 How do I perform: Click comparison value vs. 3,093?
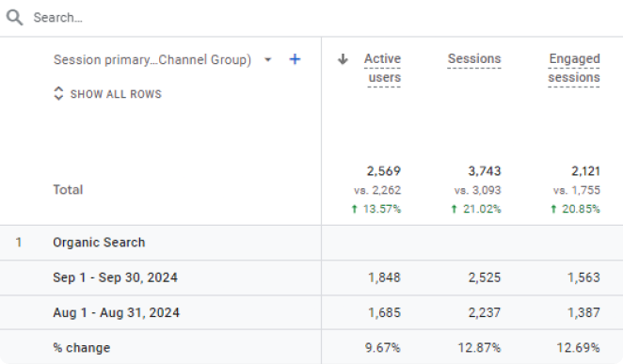tap(477, 191)
